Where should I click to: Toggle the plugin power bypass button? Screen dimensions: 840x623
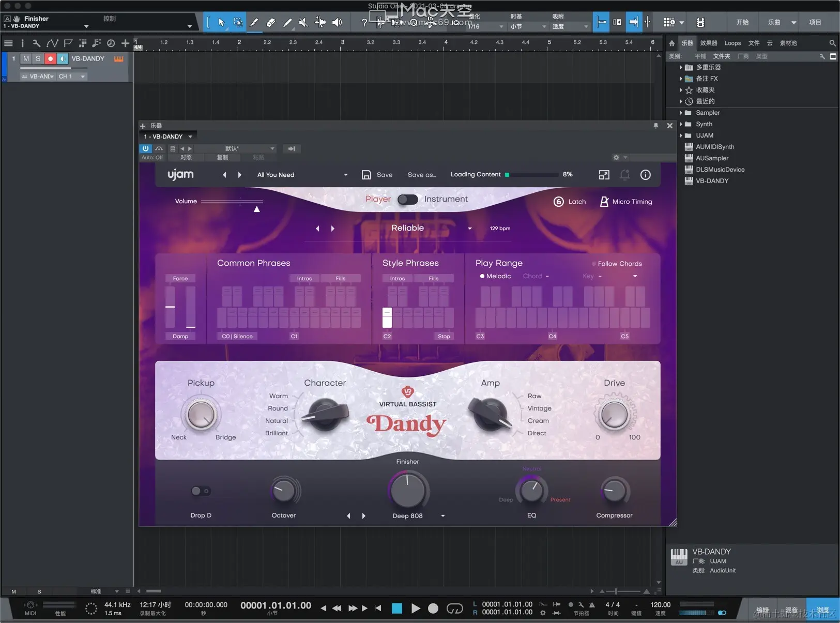coord(146,148)
